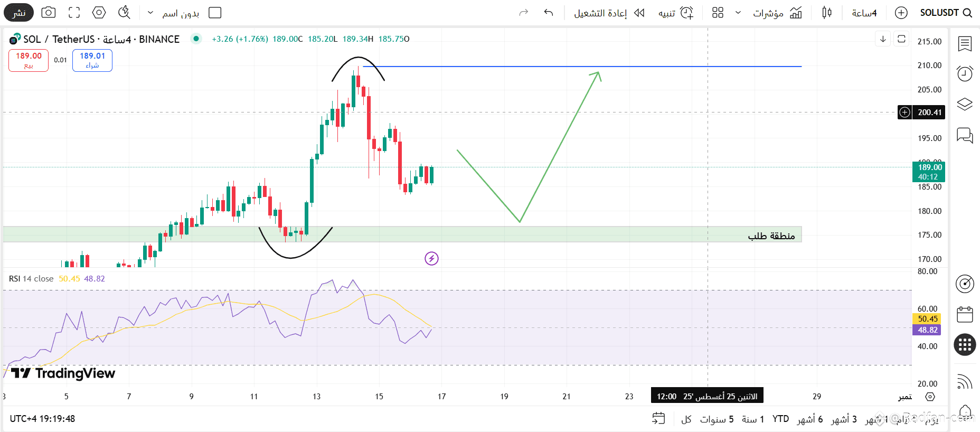Create an alert with تنبيه button
Viewport: 980px width, 432px height.
676,13
